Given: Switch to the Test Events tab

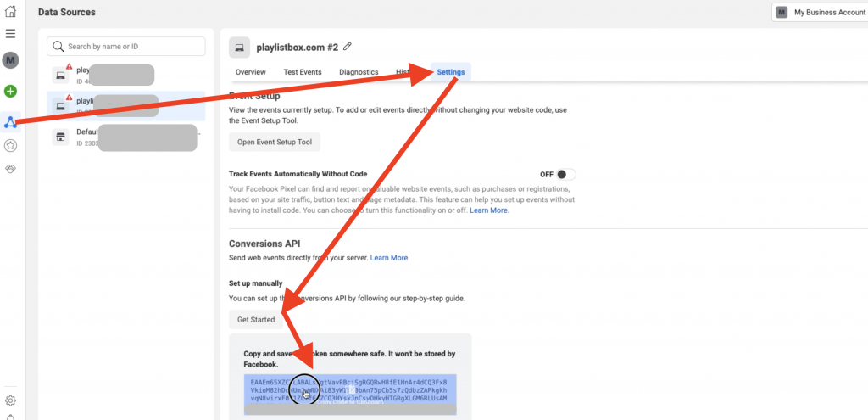Looking at the screenshot, I should (x=303, y=72).
